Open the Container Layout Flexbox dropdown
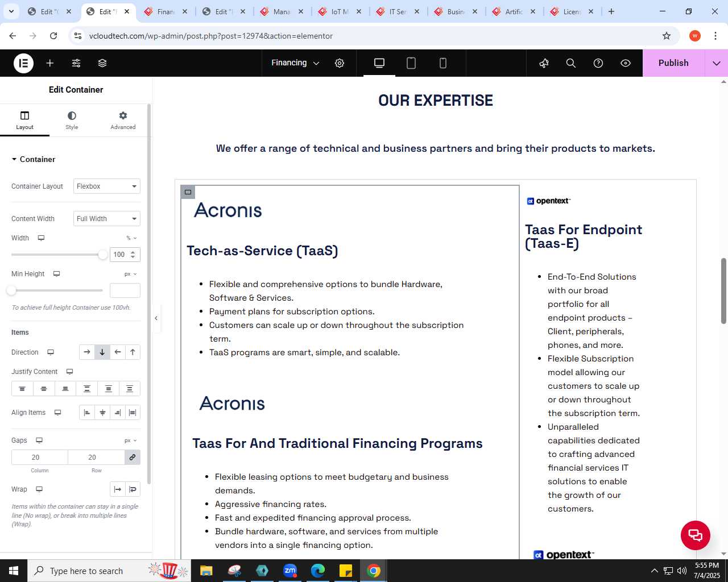 pos(107,186)
